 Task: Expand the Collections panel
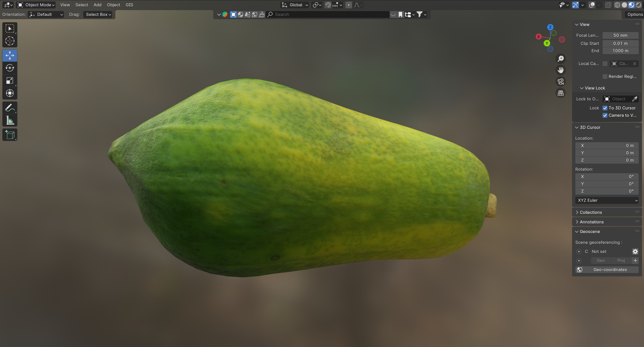pyautogui.click(x=590, y=212)
